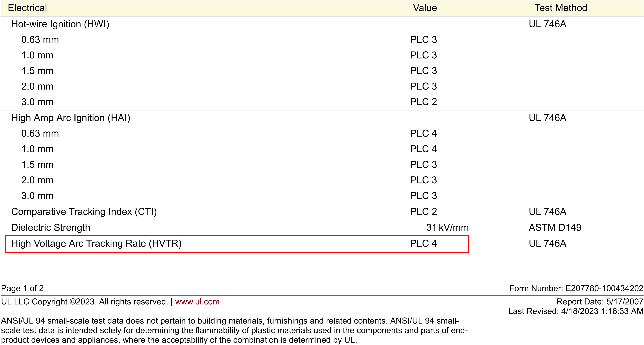Select "3.0 mm" under Hot-wire Ignition

pyautogui.click(x=37, y=102)
